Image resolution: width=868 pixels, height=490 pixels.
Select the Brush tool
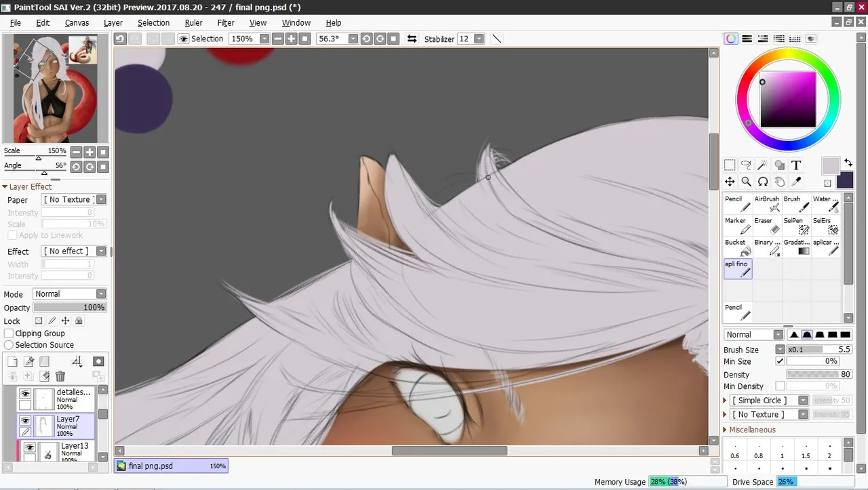click(x=796, y=203)
